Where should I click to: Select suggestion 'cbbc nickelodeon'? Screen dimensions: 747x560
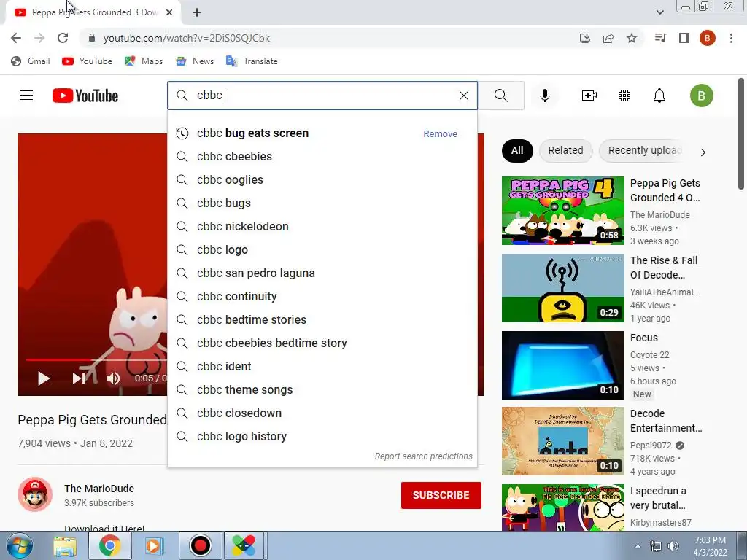point(322,226)
